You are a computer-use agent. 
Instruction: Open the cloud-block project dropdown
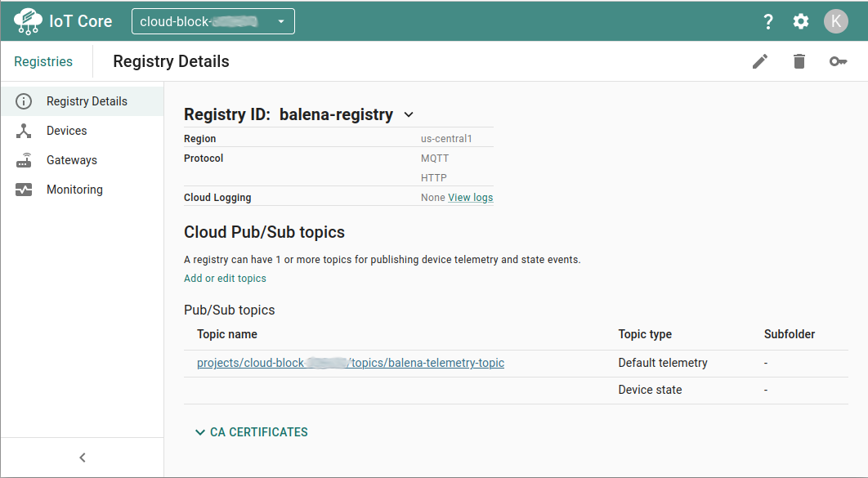tap(213, 22)
